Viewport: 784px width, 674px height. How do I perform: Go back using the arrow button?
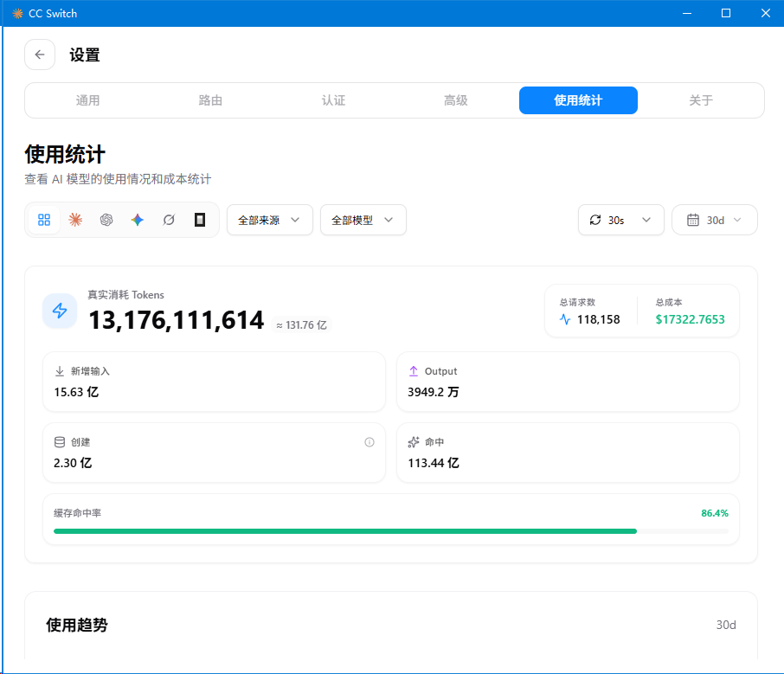tap(40, 55)
